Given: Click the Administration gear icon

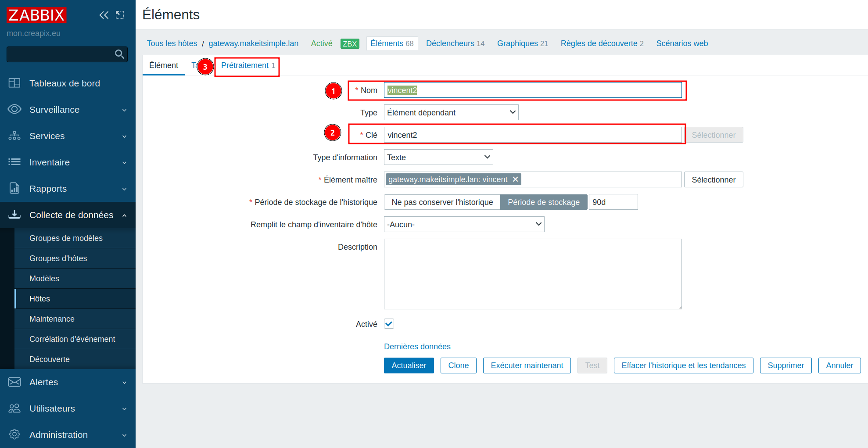Looking at the screenshot, I should click(x=14, y=434).
